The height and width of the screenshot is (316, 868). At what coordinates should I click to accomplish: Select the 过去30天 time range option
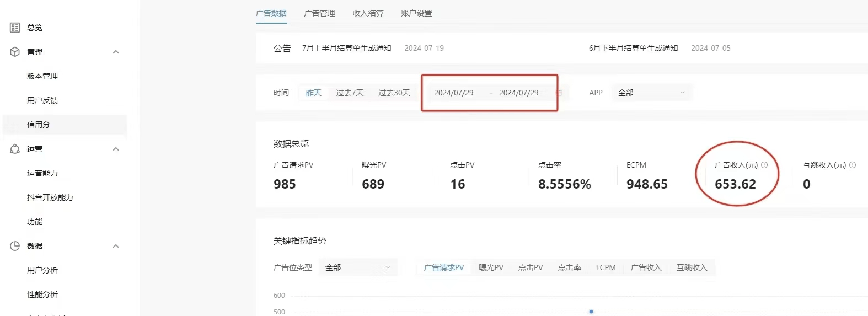pyautogui.click(x=394, y=93)
